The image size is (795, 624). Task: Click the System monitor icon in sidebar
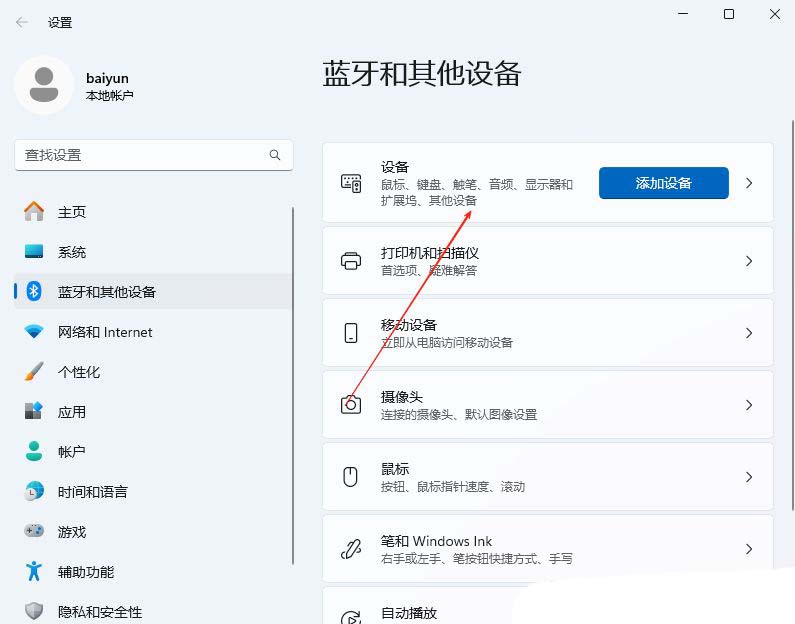34,251
